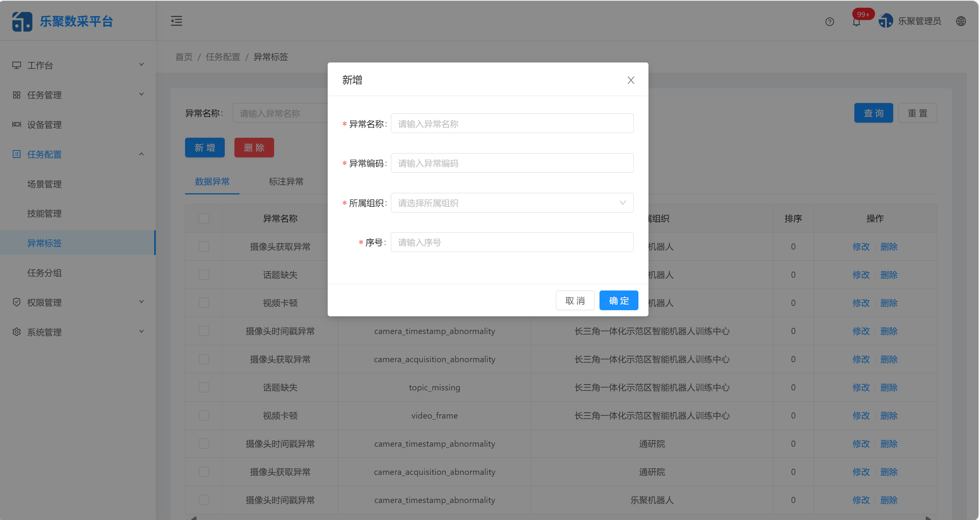980x520 pixels.
Task: Click the 确定 confirm button in dialog
Action: coord(618,300)
